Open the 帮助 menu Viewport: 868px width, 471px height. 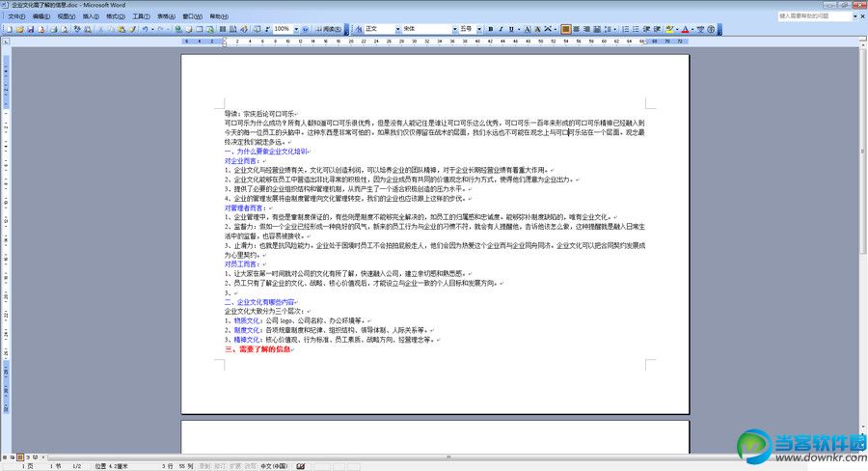219,16
